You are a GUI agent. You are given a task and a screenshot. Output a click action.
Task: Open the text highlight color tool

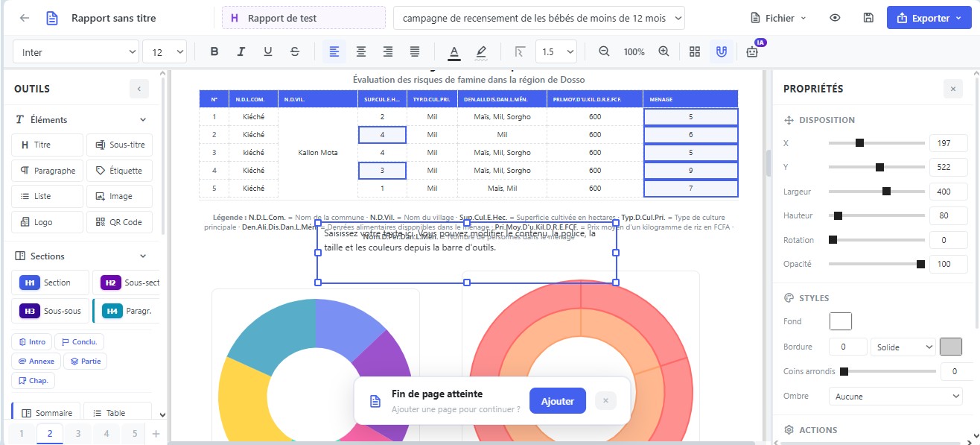coord(481,52)
